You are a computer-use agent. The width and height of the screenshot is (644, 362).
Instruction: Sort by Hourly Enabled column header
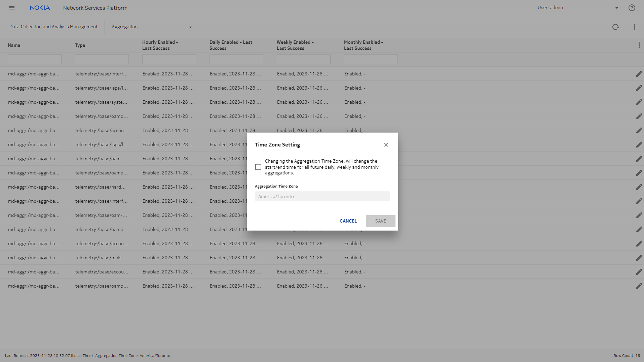(160, 45)
